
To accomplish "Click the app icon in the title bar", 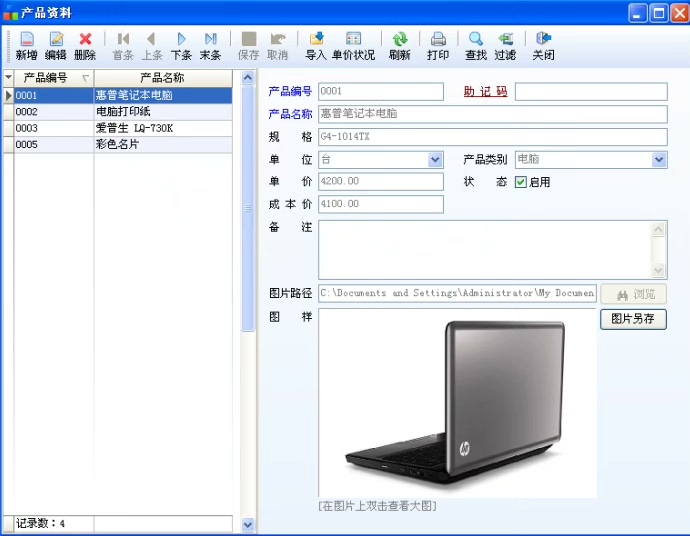I will (x=11, y=13).
